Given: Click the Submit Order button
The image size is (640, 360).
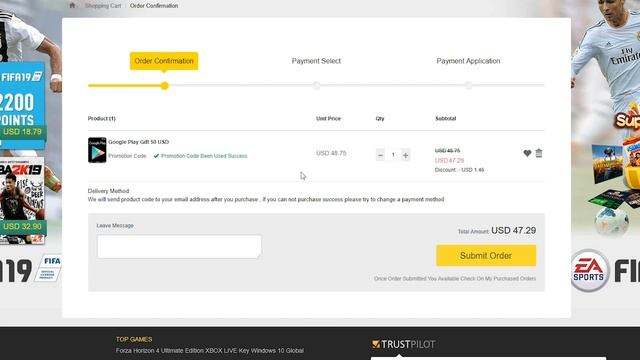Looking at the screenshot, I should coord(486,256).
